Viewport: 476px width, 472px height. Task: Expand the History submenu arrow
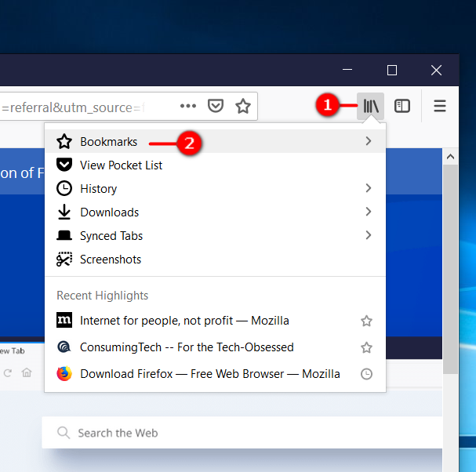click(369, 189)
